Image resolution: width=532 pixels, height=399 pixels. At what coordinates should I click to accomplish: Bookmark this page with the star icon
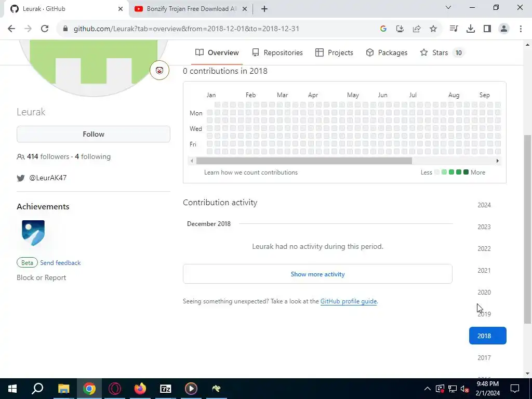[433, 29]
